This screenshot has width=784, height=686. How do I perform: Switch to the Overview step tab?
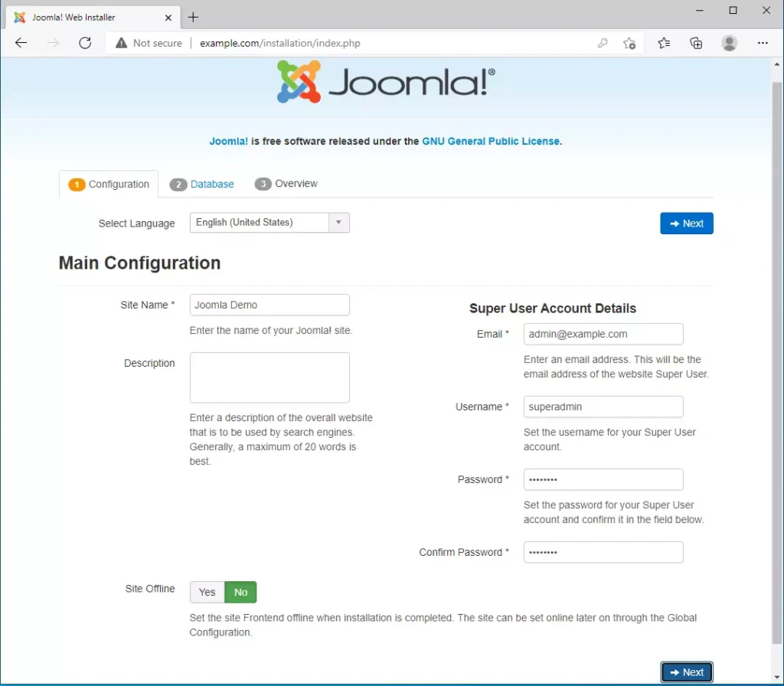tap(286, 184)
